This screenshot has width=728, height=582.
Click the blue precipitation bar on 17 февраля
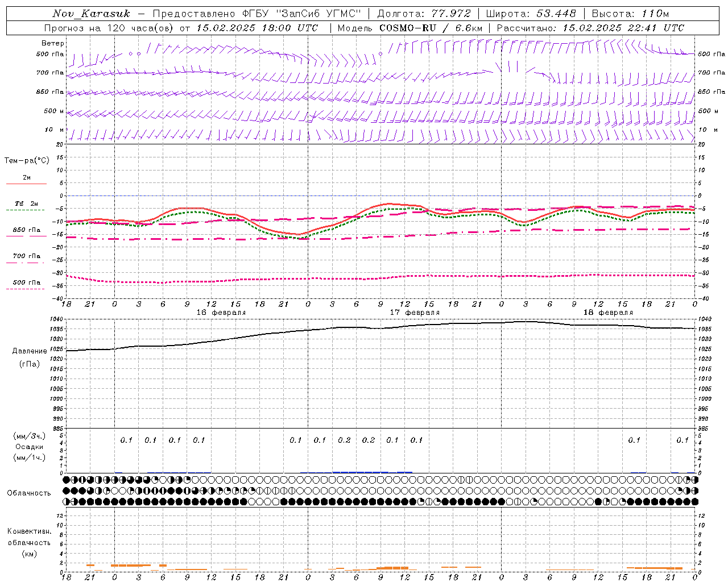coord(372,472)
